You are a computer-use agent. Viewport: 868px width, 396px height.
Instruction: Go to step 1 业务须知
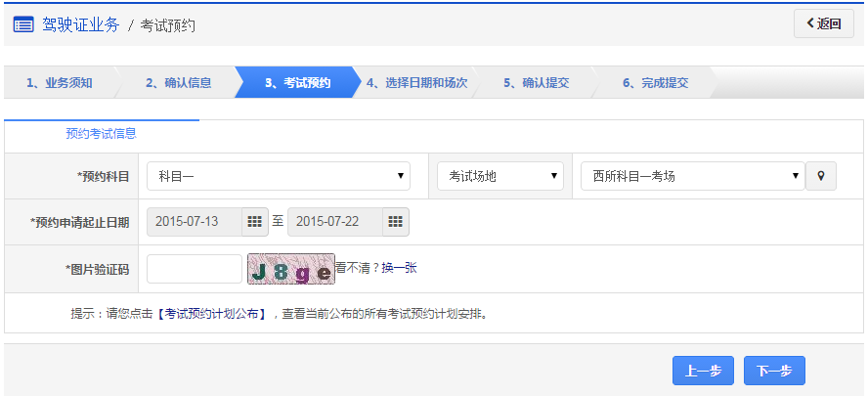coord(59,83)
